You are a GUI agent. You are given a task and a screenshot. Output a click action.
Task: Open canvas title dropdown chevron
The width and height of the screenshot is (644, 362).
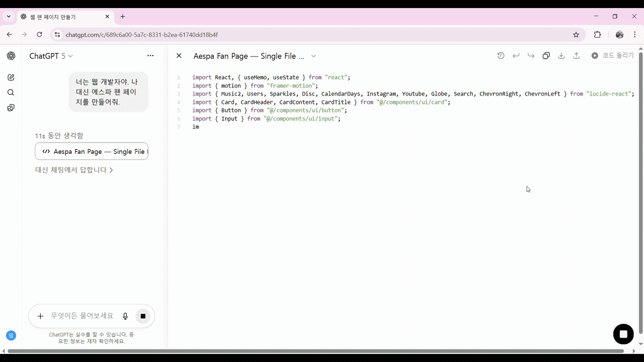(313, 56)
